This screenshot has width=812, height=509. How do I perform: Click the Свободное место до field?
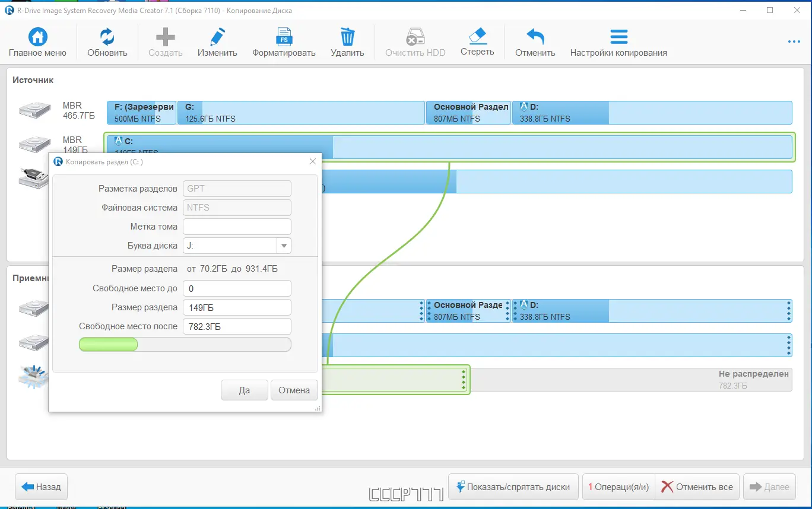[237, 288]
